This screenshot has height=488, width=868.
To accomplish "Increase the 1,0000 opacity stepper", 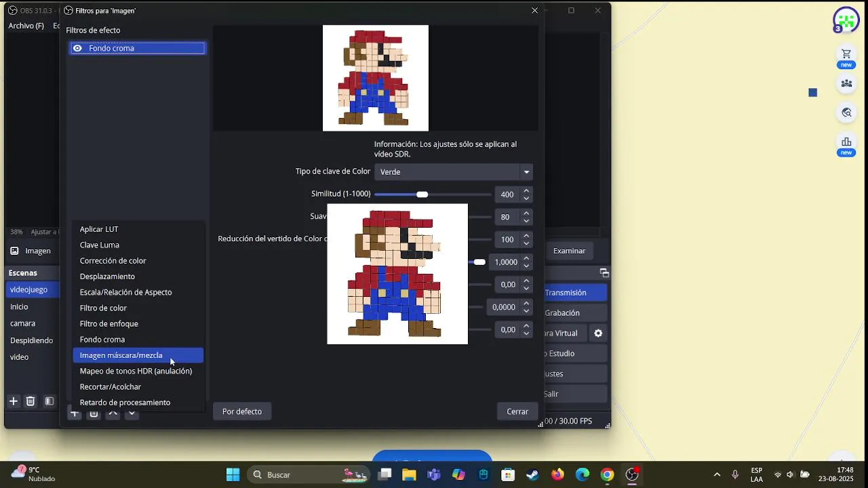I will tap(526, 258).
